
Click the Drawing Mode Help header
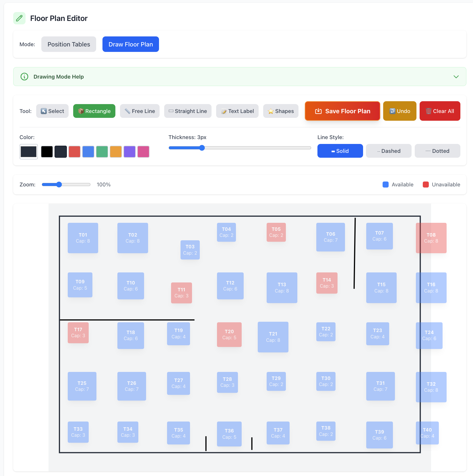pyautogui.click(x=59, y=77)
